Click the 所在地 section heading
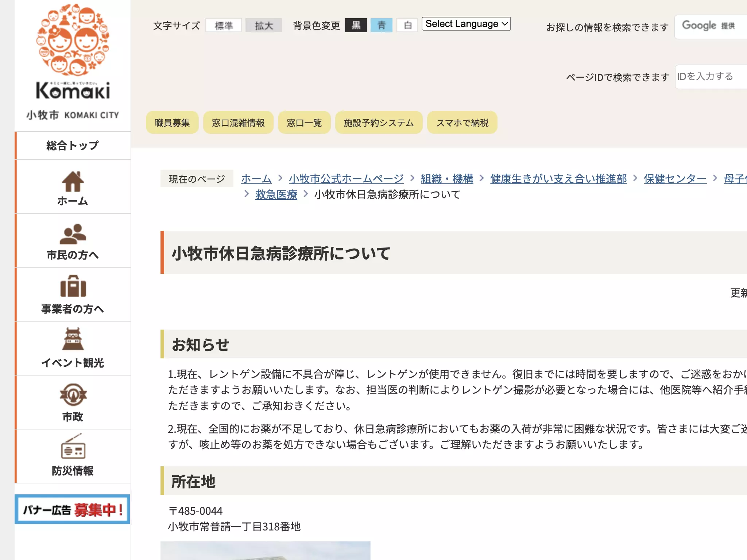747x560 pixels. point(193,481)
